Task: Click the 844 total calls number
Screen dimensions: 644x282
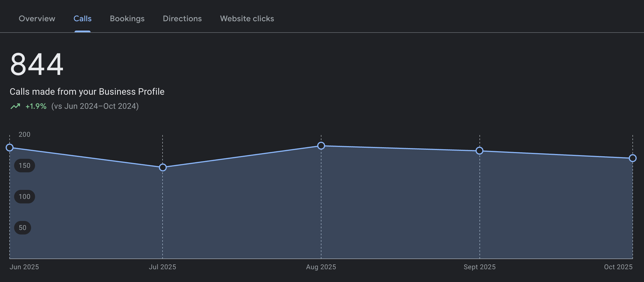Action: point(37,64)
